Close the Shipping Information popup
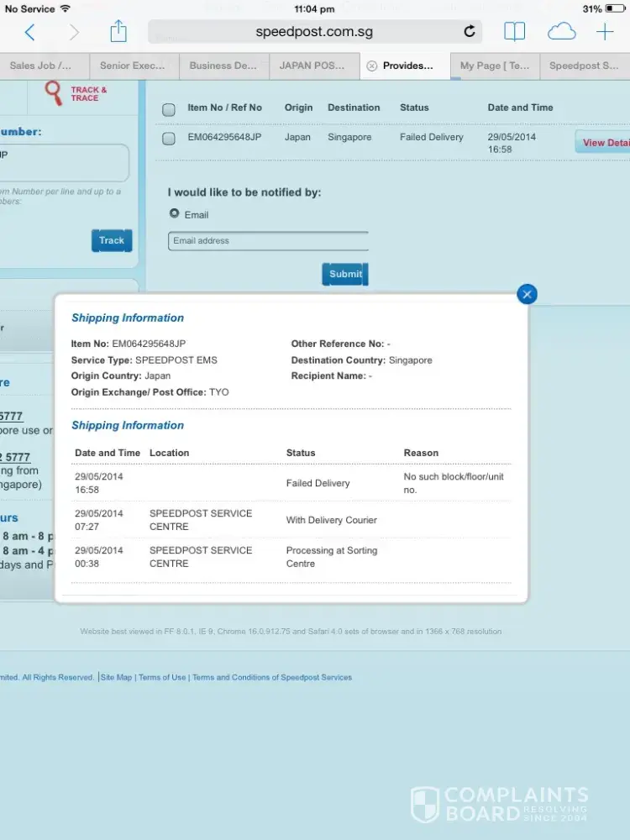630x840 pixels. pyautogui.click(x=527, y=294)
